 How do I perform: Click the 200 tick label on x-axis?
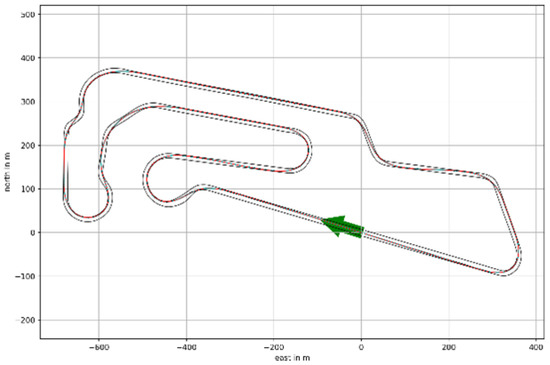point(449,347)
